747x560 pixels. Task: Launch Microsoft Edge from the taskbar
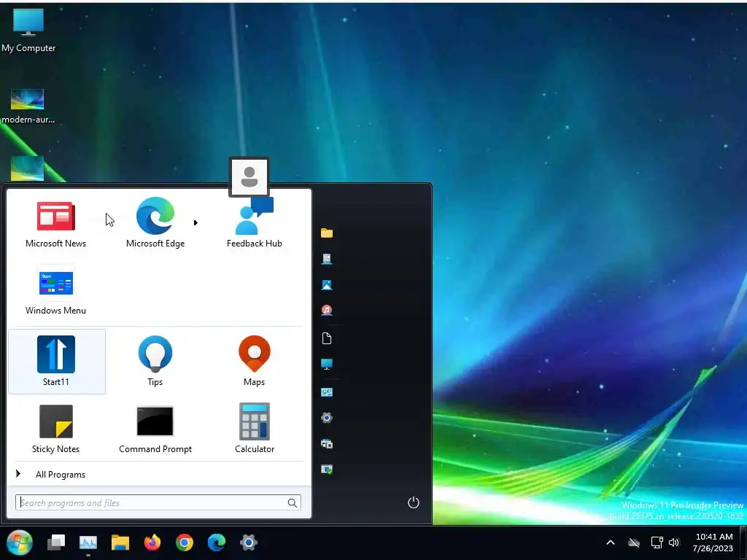tap(217, 542)
